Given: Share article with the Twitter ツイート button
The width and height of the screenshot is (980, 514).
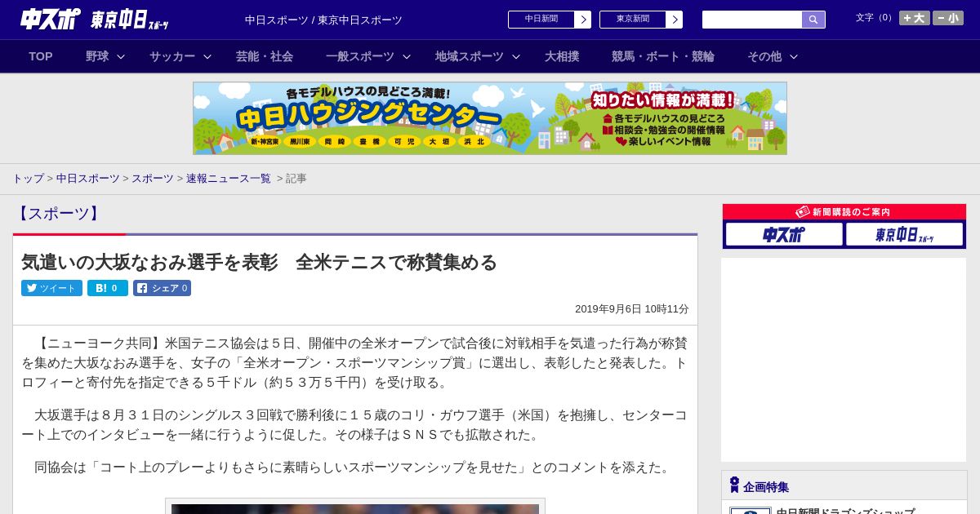Looking at the screenshot, I should [x=51, y=288].
